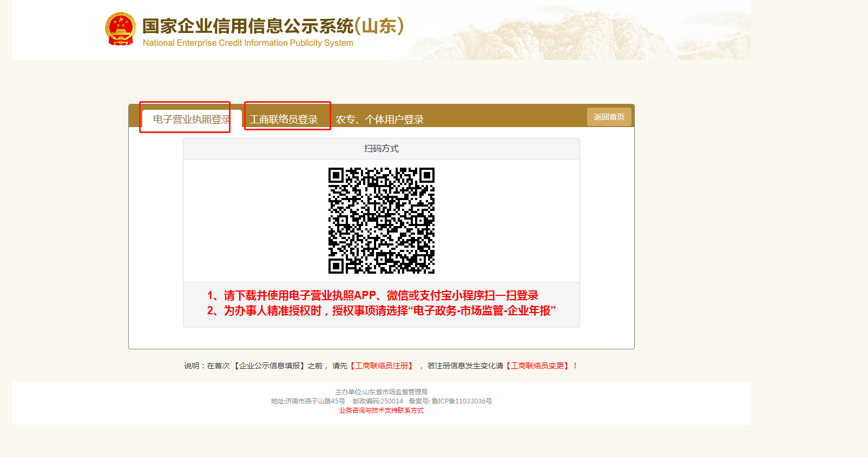Click the 主办单位:山东省市场监督管理局 text
Viewport: 868px width, 457px height.
pos(382,392)
